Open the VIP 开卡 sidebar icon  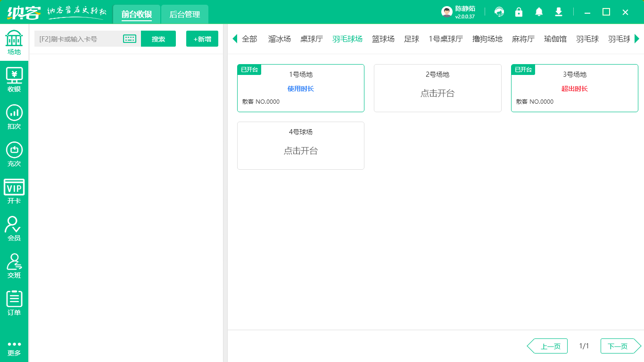pos(14,191)
